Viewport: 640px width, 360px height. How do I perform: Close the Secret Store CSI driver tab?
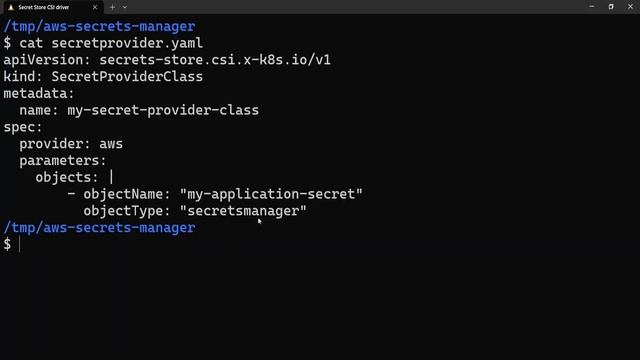(95, 7)
